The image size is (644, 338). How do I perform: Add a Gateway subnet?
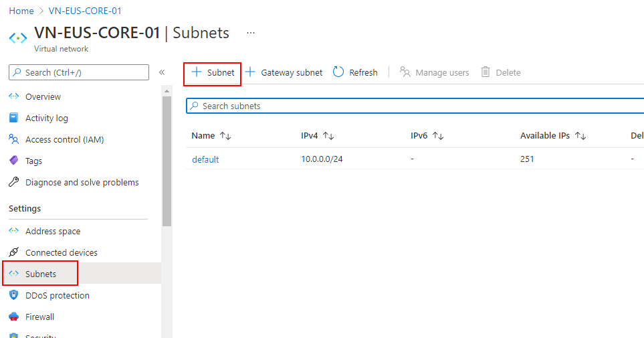click(284, 72)
